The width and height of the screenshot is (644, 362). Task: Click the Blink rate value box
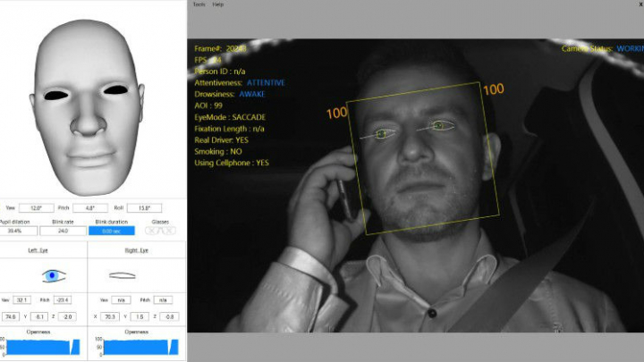[64, 231]
